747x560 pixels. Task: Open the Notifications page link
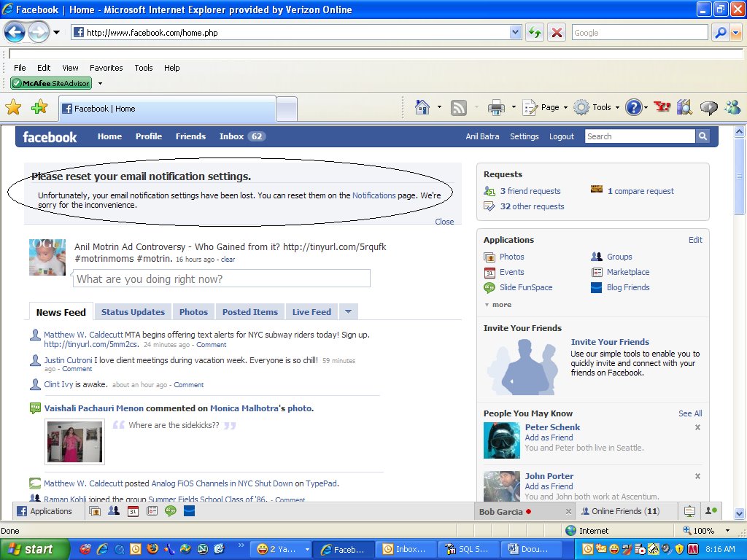[x=374, y=195]
